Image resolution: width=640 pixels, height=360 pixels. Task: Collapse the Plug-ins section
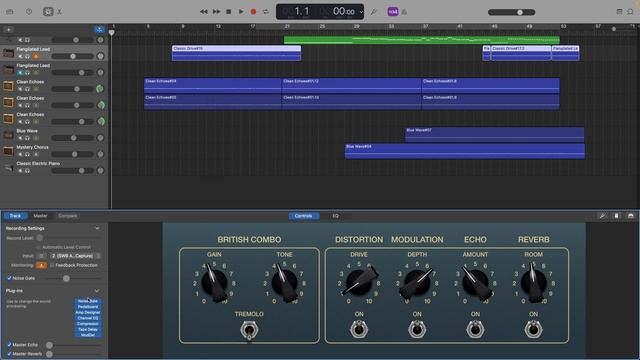point(97,291)
